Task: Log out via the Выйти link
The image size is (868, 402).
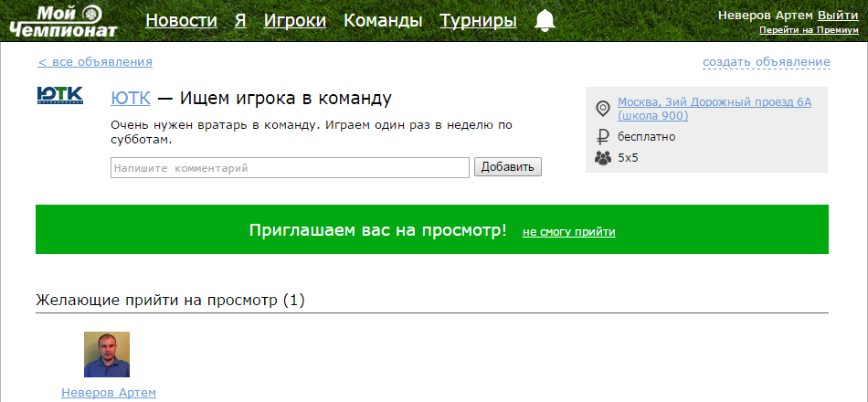Action: click(838, 15)
